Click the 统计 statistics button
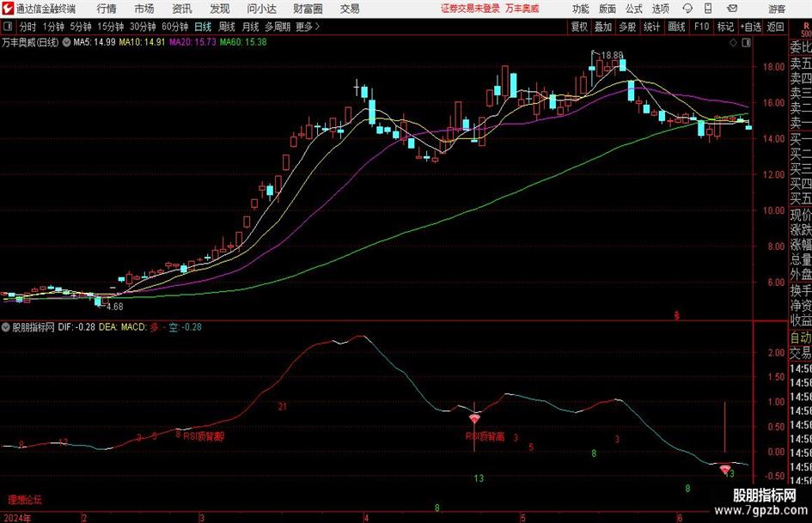The height and width of the screenshot is (523, 812). [x=651, y=27]
